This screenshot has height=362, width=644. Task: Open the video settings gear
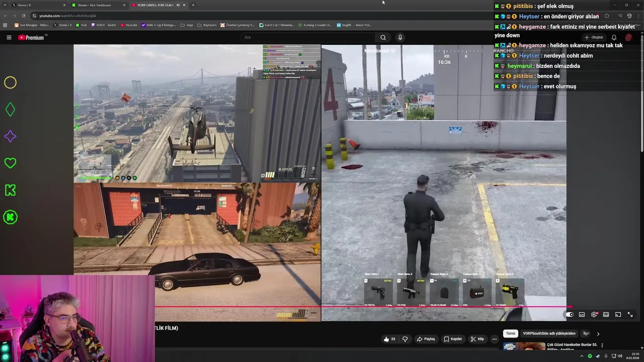pos(594,315)
